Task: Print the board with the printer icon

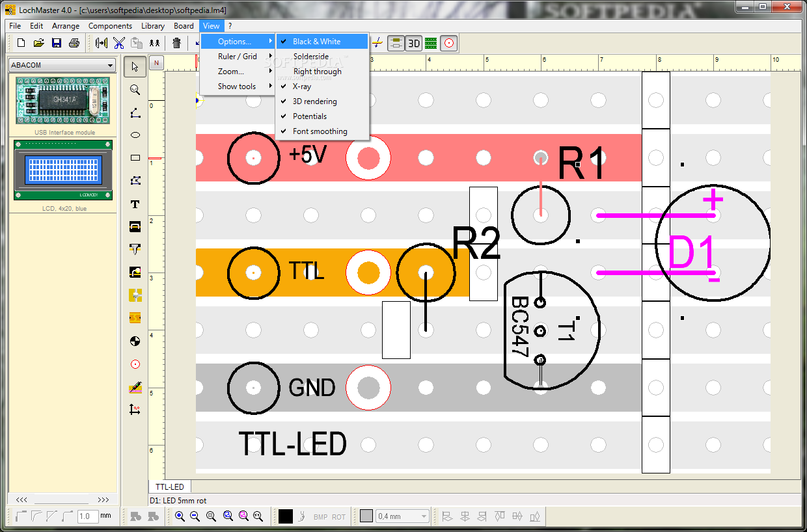Action: (74, 43)
